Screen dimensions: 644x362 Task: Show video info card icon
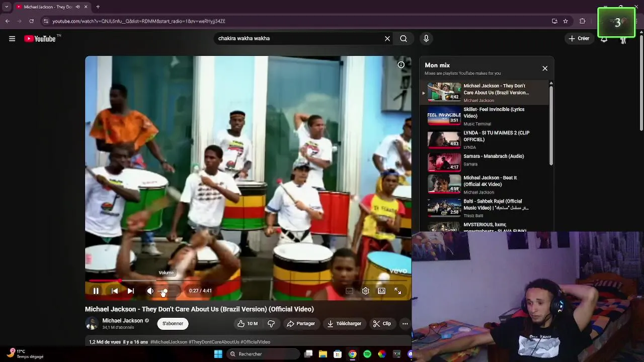click(x=401, y=65)
